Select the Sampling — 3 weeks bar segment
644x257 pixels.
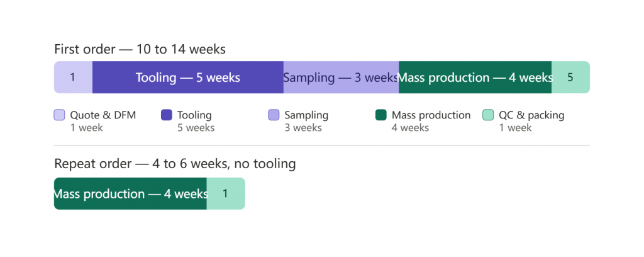click(x=341, y=77)
